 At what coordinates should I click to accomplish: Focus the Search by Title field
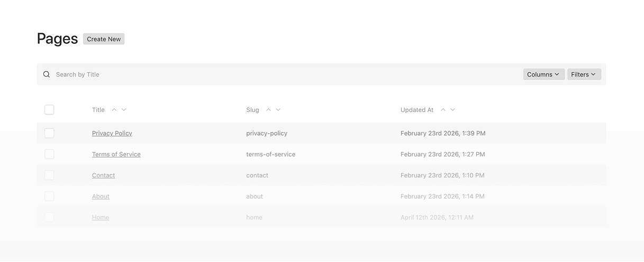point(265,74)
